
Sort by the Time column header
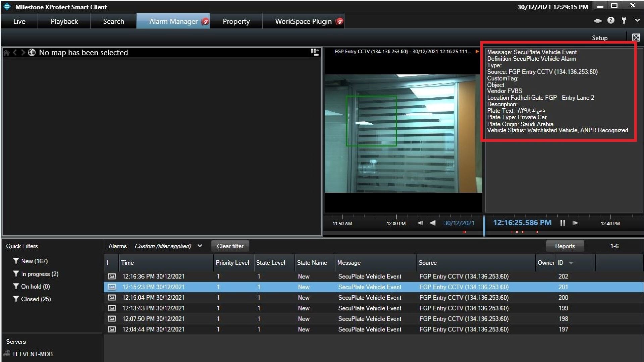pyautogui.click(x=166, y=263)
